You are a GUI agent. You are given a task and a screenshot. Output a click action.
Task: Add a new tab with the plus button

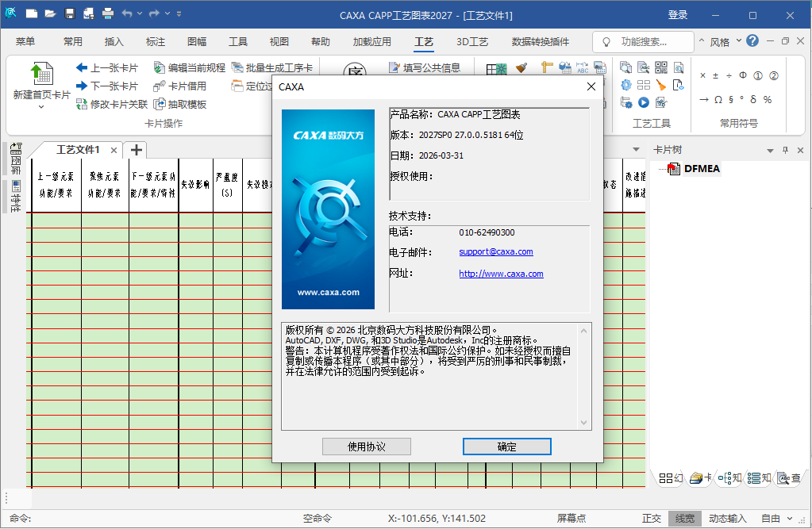(x=137, y=150)
